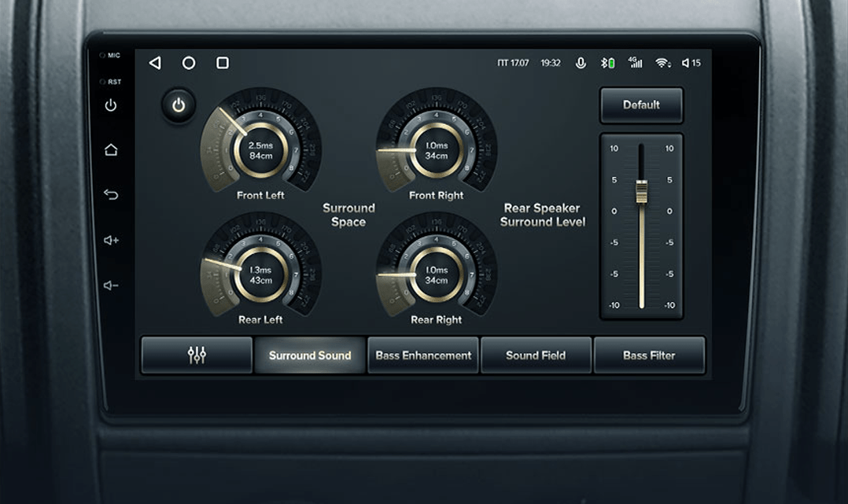Screen dimensions: 848x504
Task: Click the volume 15 speaker indicator
Action: coord(691,63)
